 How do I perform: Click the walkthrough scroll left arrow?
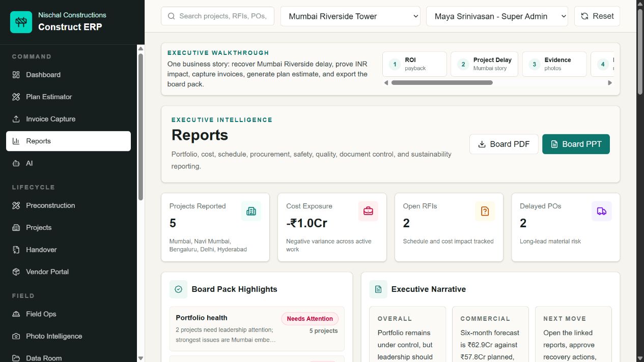click(386, 83)
